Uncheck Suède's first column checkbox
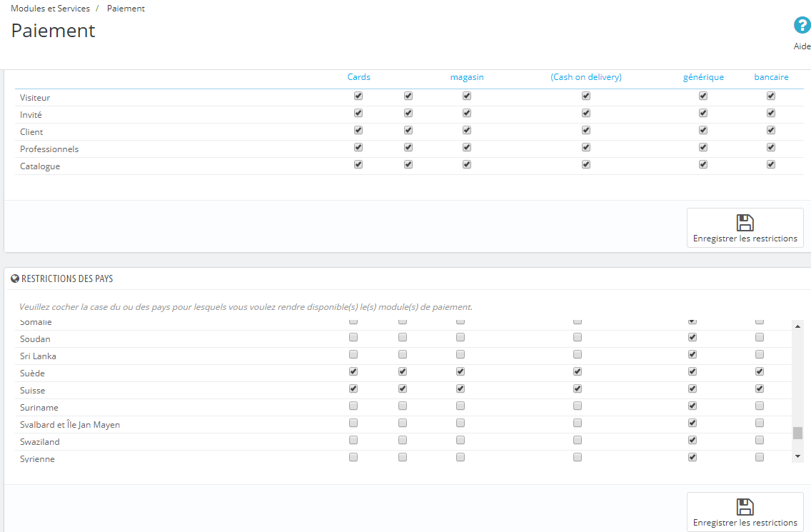 pyautogui.click(x=353, y=371)
